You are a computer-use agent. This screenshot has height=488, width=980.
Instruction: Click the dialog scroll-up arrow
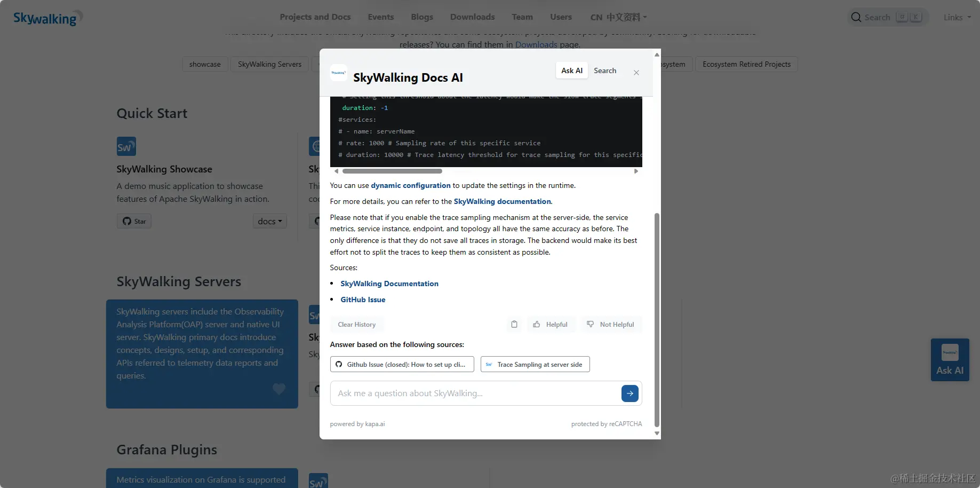point(657,54)
